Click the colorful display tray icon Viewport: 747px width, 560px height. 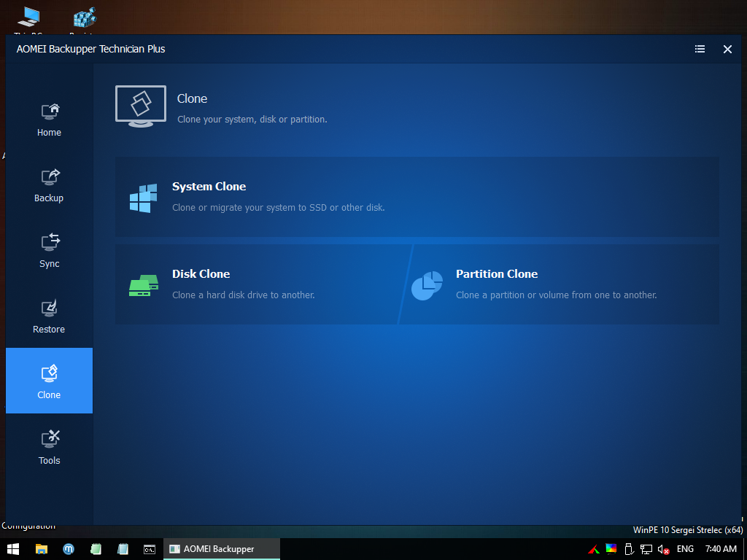(611, 549)
